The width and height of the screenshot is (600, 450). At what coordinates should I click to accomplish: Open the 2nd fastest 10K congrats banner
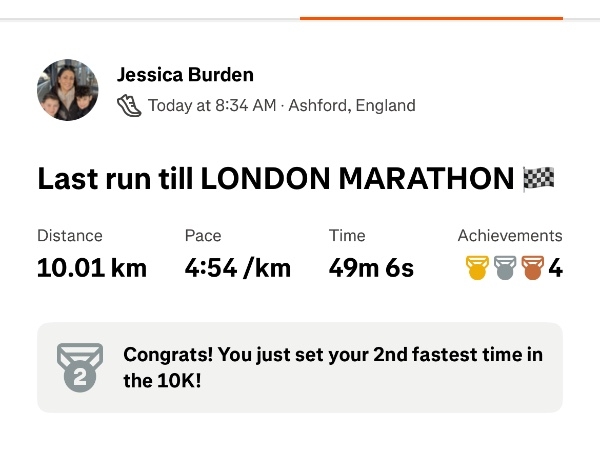300,367
